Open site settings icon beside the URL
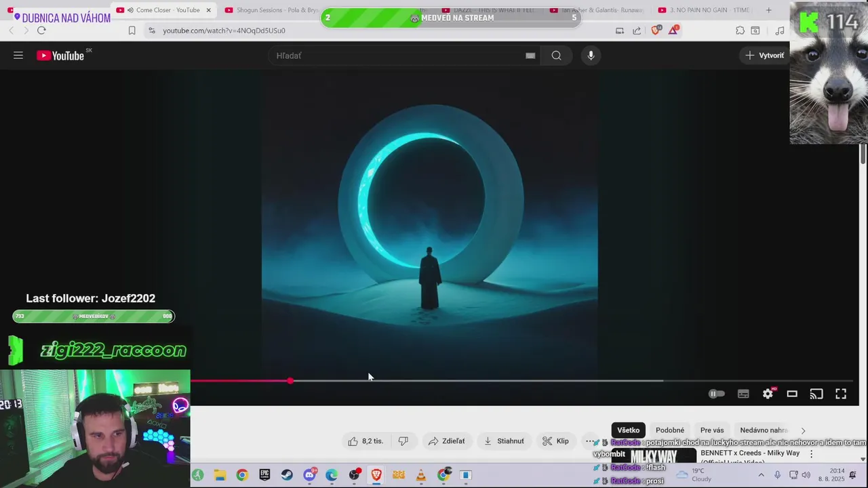Screen dimensions: 868x488 [x=151, y=30]
